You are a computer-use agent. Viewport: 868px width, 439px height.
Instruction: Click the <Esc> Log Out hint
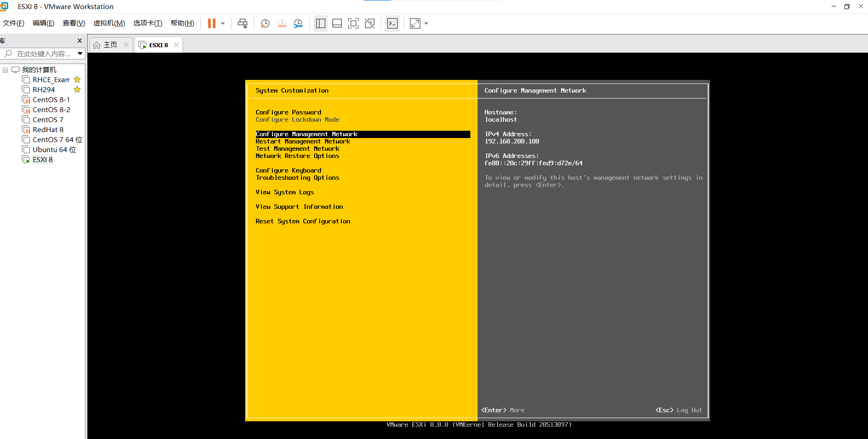click(x=679, y=410)
